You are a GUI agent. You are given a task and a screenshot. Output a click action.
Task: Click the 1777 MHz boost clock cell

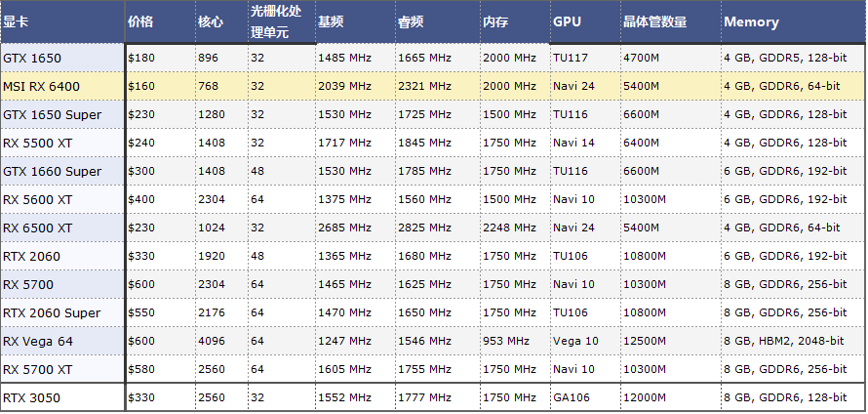437,397
